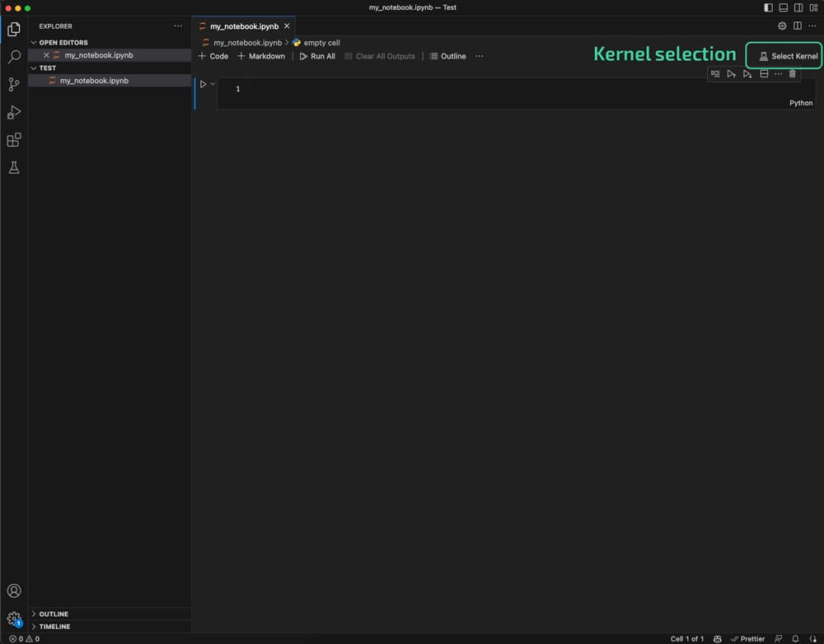The height and width of the screenshot is (644, 824).
Task: Open the run options chevron beside cell
Action: point(213,84)
